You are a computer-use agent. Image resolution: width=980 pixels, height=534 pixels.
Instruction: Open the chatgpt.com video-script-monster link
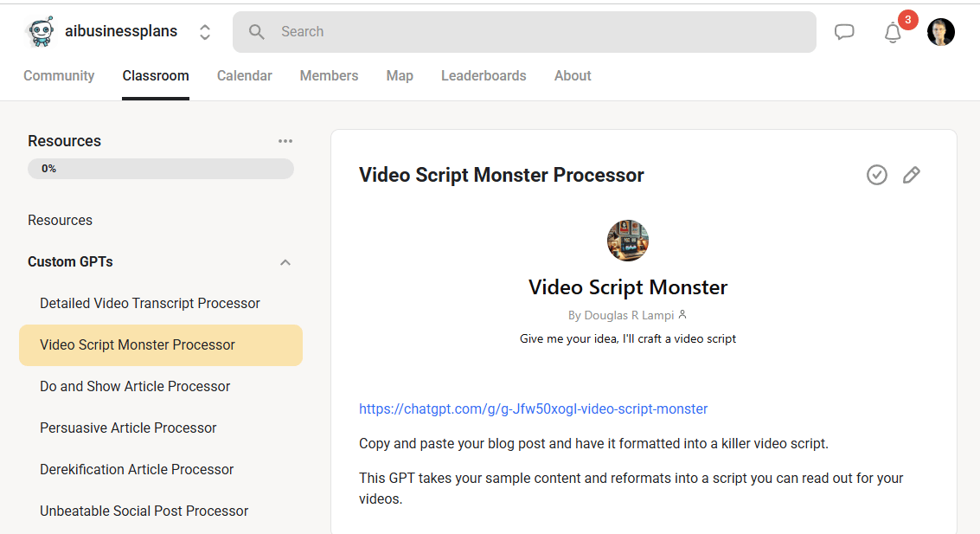533,409
